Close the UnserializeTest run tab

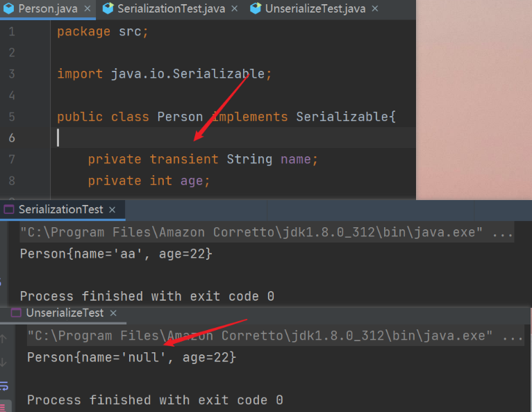[x=113, y=313]
